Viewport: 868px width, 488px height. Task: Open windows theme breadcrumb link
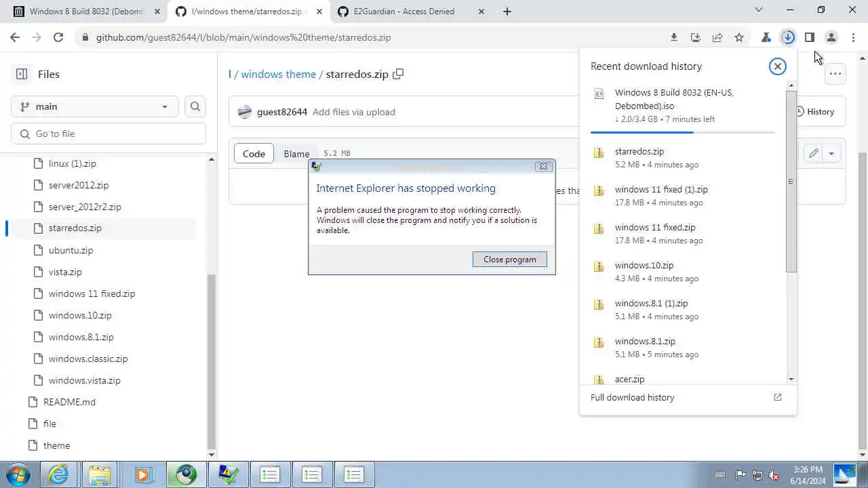pyautogui.click(x=279, y=74)
